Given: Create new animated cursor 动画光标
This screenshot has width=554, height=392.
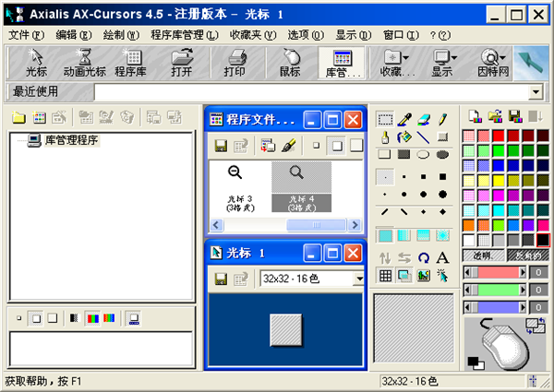Looking at the screenshot, I should [84, 63].
